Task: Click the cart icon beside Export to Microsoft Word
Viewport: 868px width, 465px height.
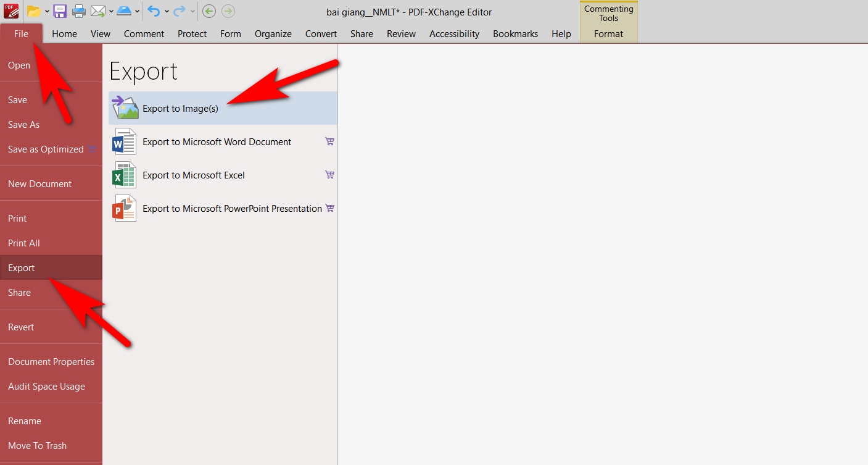Action: click(329, 141)
